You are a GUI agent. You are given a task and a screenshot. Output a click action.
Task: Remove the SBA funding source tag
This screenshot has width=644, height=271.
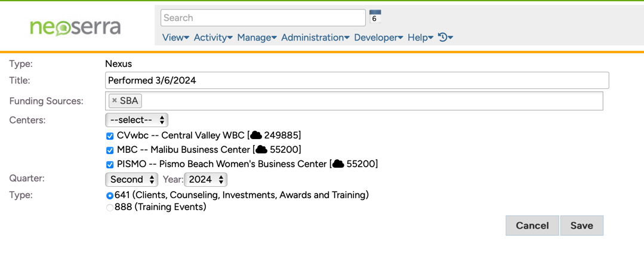[115, 101]
